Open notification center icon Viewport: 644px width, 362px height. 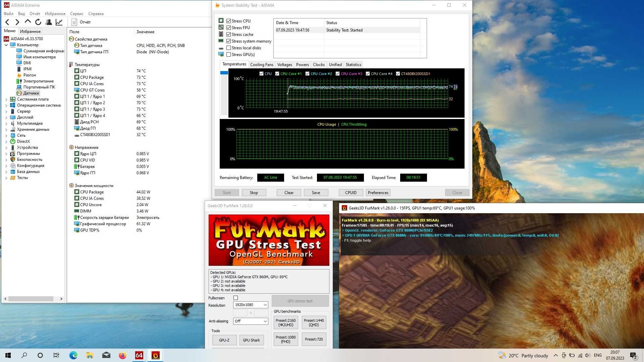(x=633, y=356)
